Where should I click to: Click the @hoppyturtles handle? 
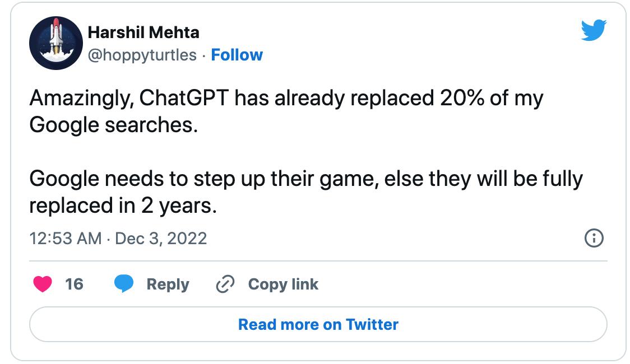point(142,55)
